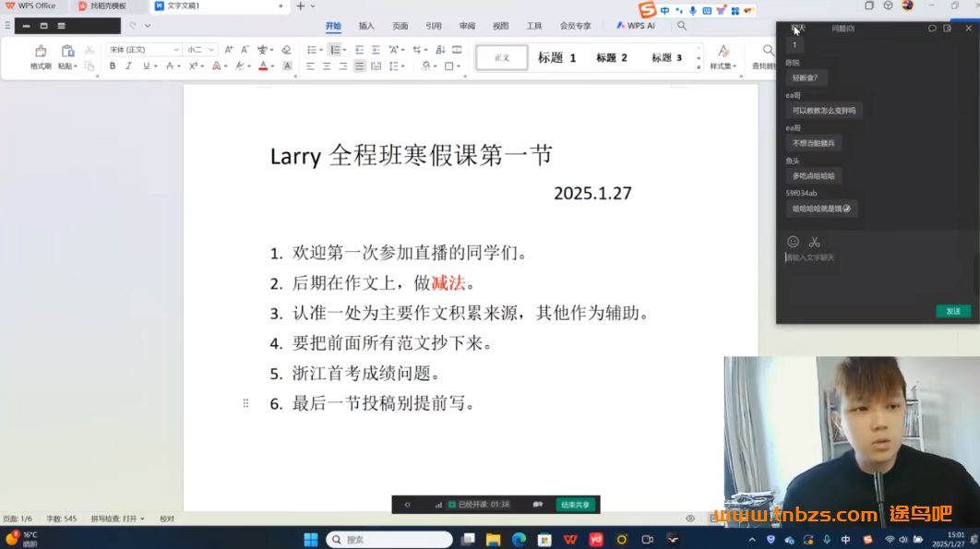Click the red font color swatch A
This screenshot has height=549, width=980.
click(x=261, y=66)
